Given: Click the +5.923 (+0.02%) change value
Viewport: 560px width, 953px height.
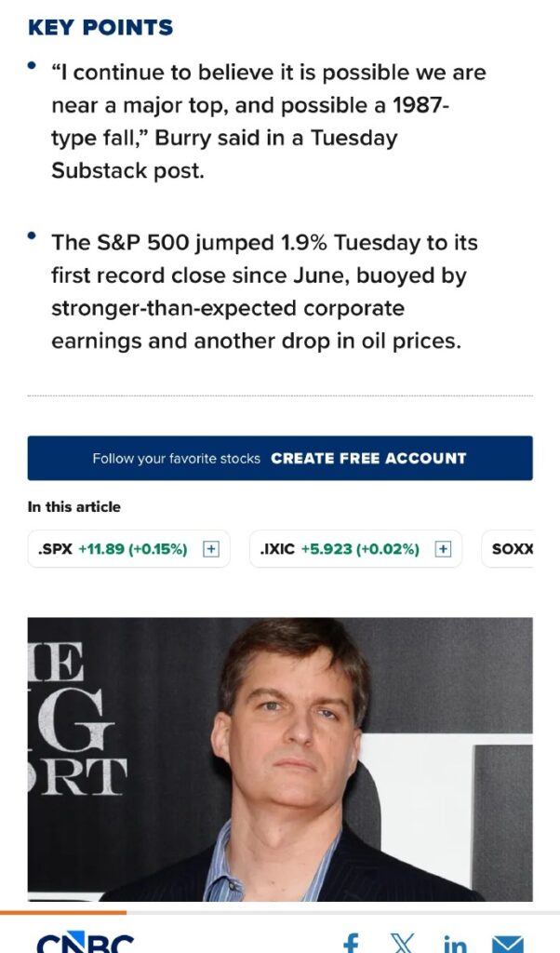Looking at the screenshot, I should [360, 549].
